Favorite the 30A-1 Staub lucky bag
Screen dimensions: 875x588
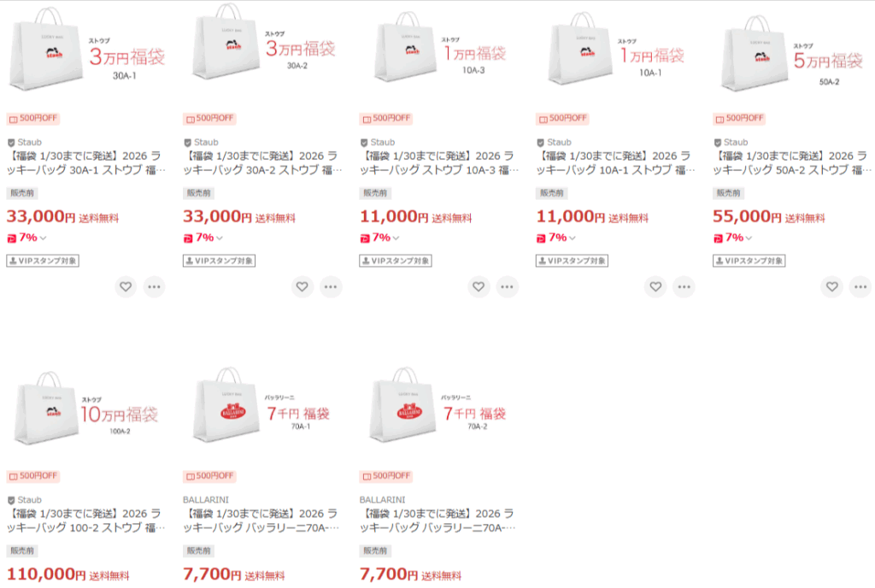(126, 287)
